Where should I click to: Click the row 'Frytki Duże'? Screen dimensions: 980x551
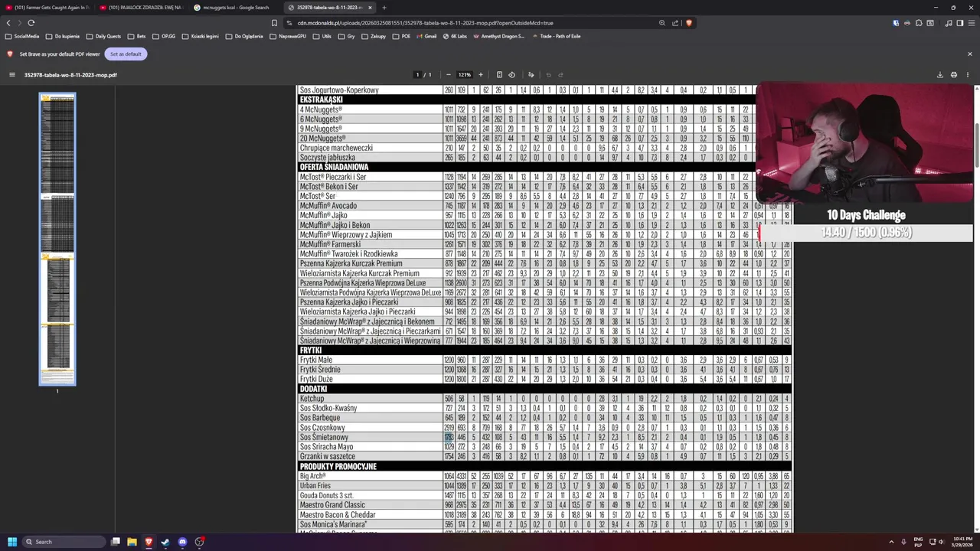click(x=545, y=379)
